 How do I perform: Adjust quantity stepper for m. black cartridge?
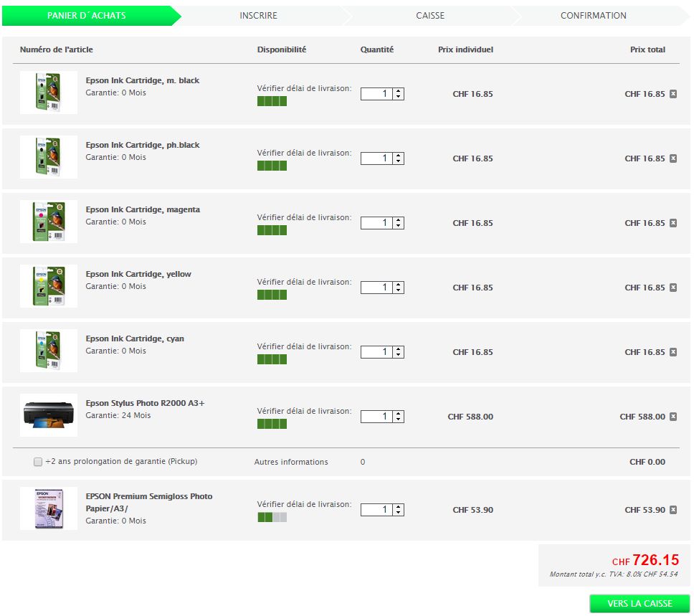click(399, 94)
